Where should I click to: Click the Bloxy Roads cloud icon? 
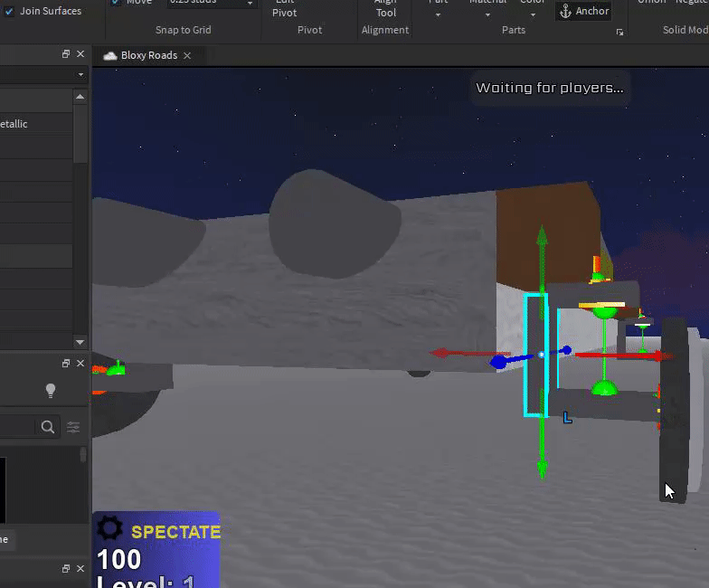click(x=110, y=56)
